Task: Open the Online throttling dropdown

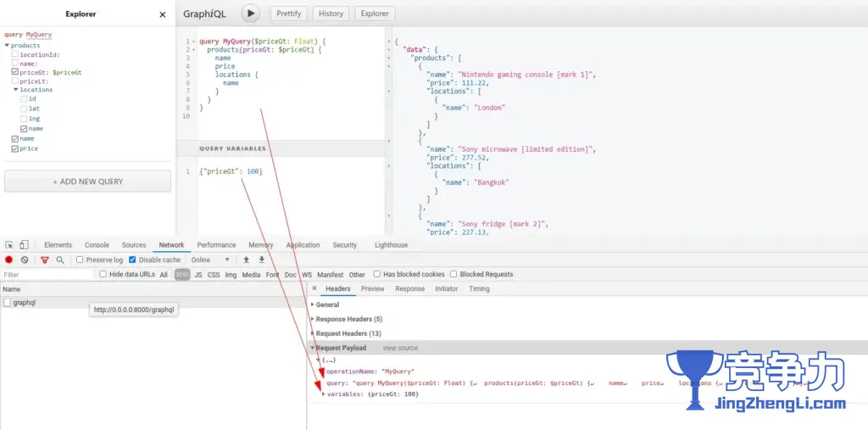Action: [210, 260]
